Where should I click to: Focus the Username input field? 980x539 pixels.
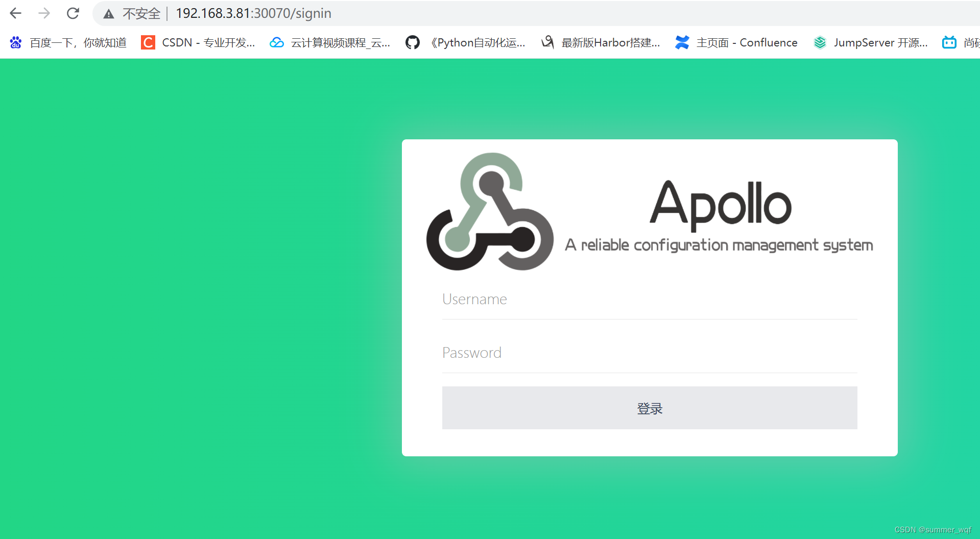649,299
